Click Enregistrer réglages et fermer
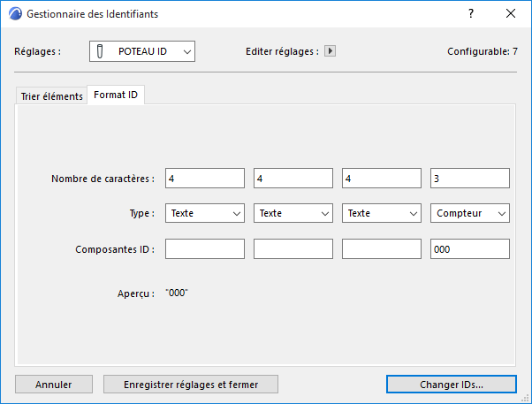 coord(191,384)
